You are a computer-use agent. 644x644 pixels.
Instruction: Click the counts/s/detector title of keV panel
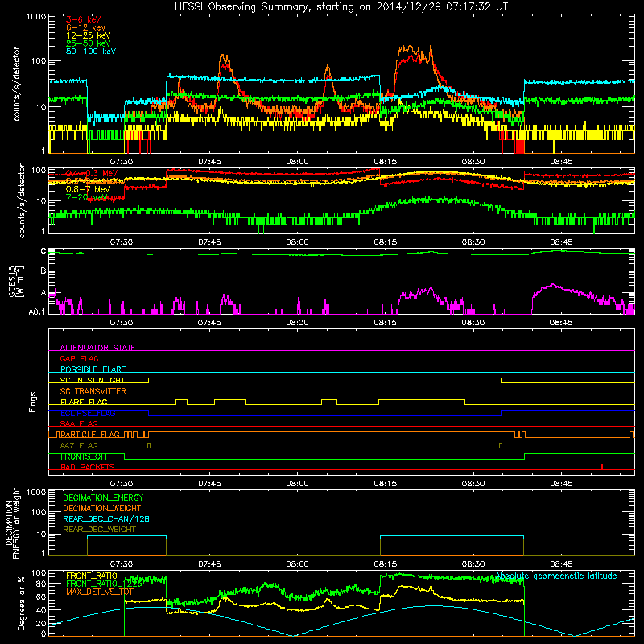(x=16, y=84)
